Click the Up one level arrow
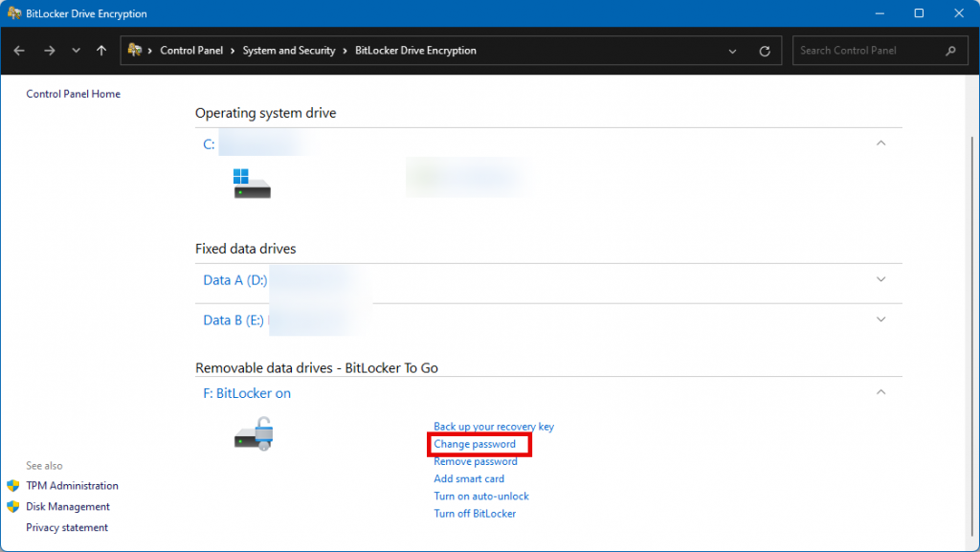The width and height of the screenshot is (980, 552). point(101,51)
